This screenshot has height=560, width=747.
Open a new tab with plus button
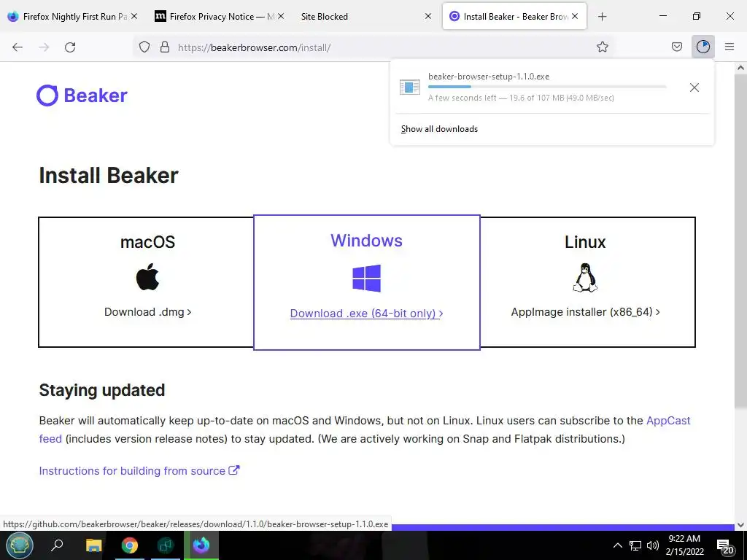point(602,17)
